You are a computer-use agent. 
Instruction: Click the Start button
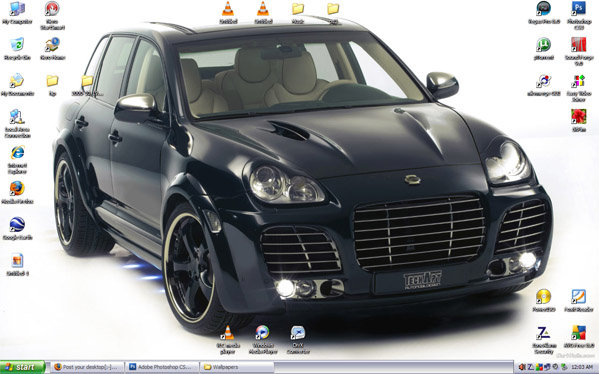(22, 367)
